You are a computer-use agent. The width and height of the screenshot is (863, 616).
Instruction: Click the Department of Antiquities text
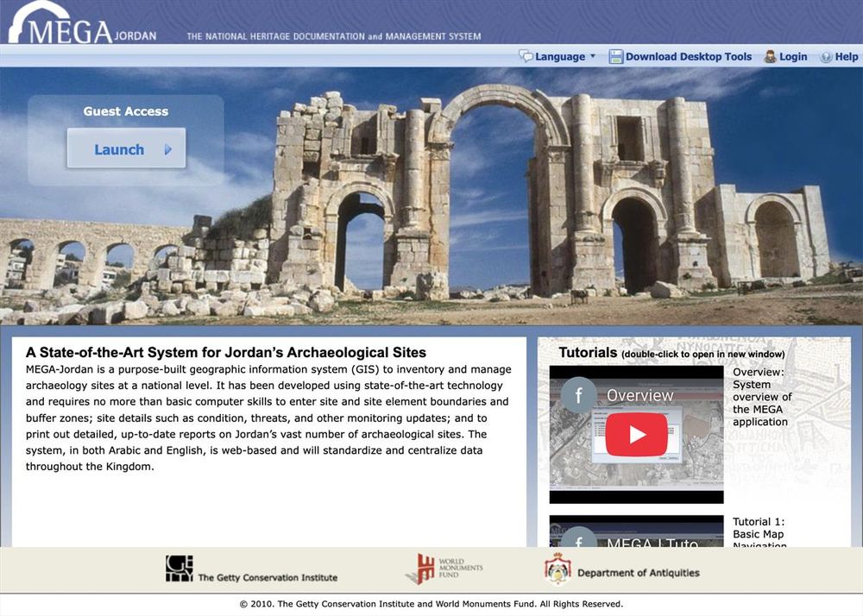(639, 573)
